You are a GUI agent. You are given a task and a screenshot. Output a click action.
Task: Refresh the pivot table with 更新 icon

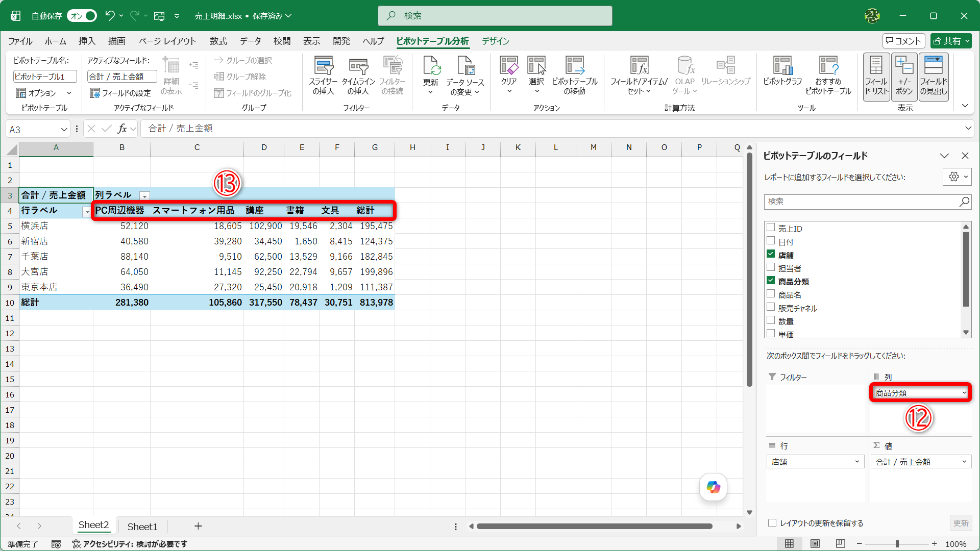pyautogui.click(x=431, y=76)
